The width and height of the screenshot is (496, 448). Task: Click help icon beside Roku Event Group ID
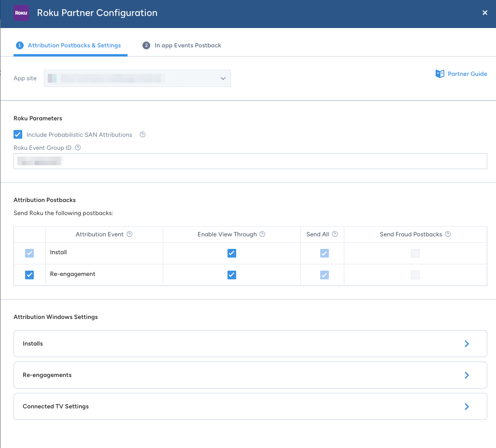(78, 147)
